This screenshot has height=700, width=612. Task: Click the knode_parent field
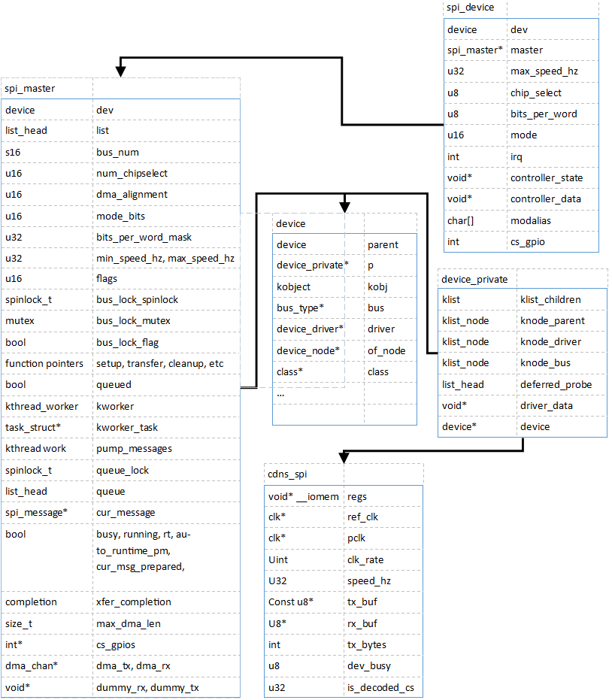pos(552,320)
